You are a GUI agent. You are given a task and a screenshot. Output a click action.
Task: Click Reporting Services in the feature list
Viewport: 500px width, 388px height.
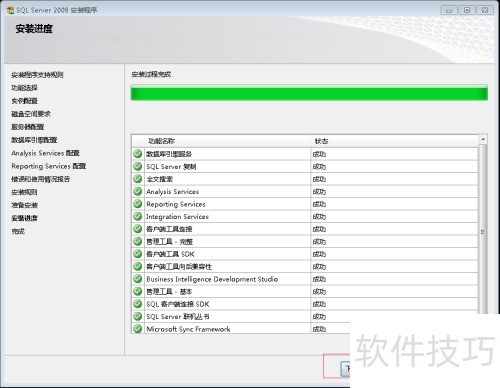coord(176,204)
